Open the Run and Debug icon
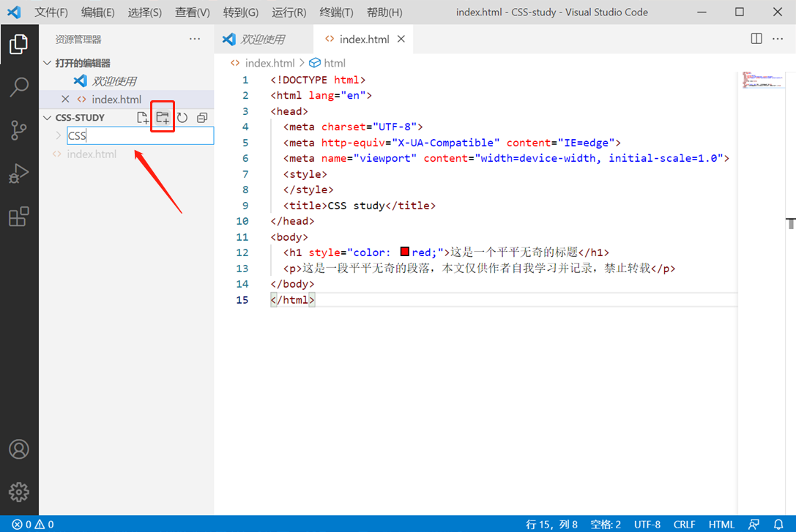Viewport: 796px width, 532px height. pos(19,173)
